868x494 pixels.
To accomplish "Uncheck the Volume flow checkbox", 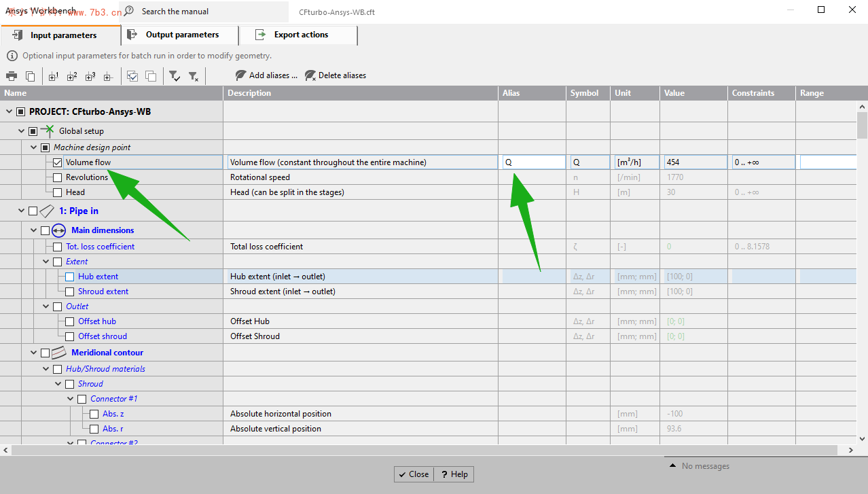I will pyautogui.click(x=58, y=162).
